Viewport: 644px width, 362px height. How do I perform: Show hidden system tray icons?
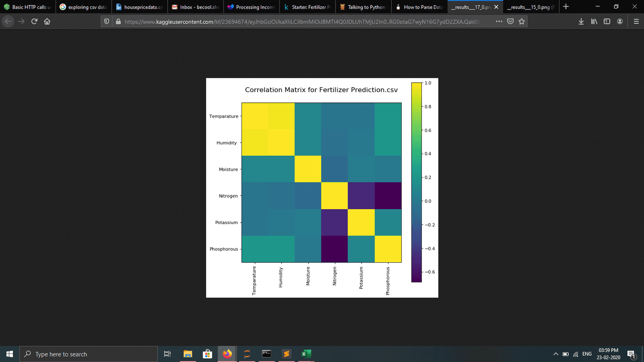tap(555, 354)
